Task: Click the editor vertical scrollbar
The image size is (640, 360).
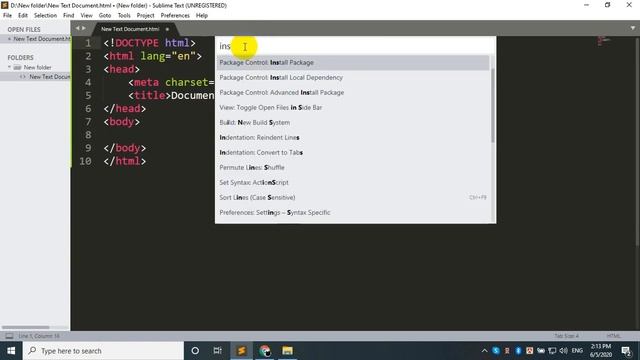Action: click(638, 142)
